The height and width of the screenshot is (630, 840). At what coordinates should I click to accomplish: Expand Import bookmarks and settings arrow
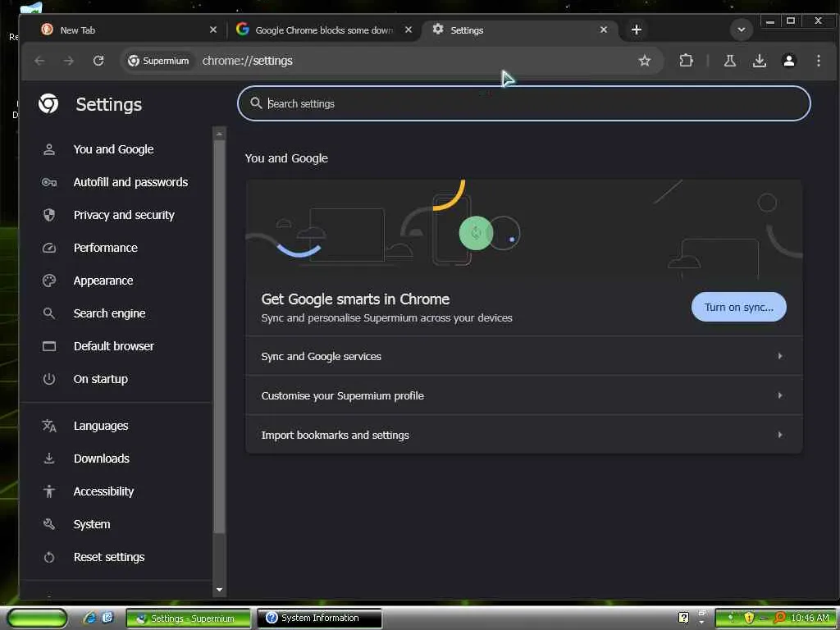[780, 435]
